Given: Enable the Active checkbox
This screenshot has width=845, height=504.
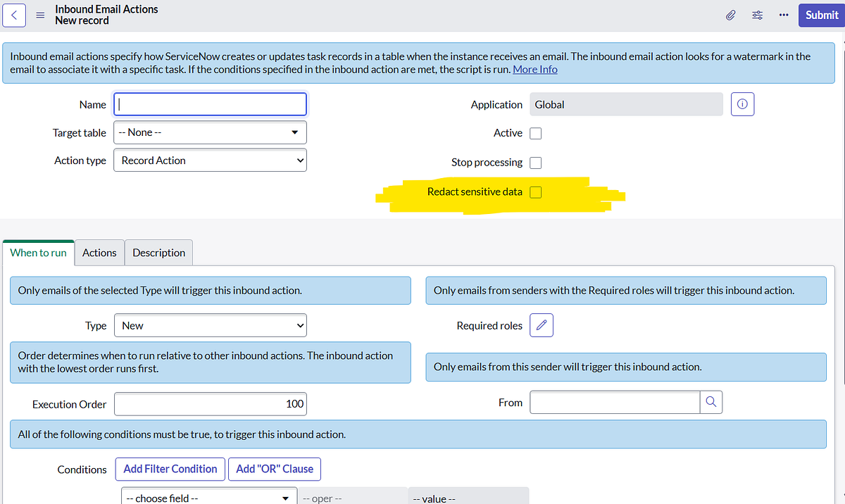Looking at the screenshot, I should coord(535,133).
